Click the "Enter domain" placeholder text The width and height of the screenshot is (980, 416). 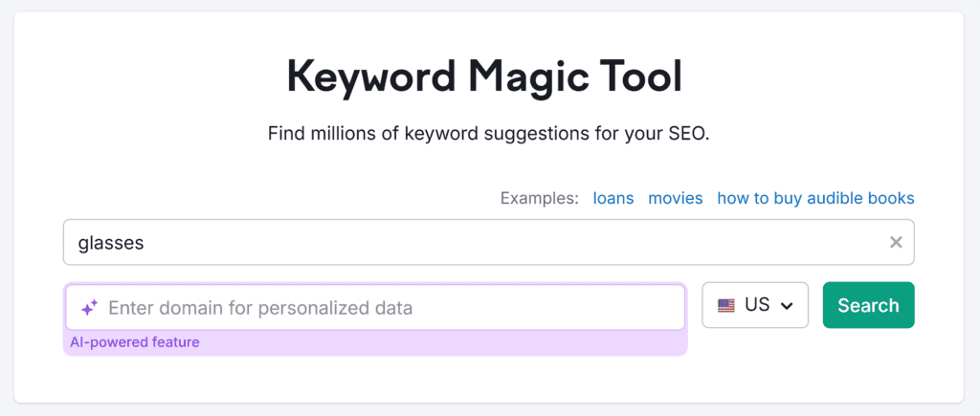click(x=260, y=308)
